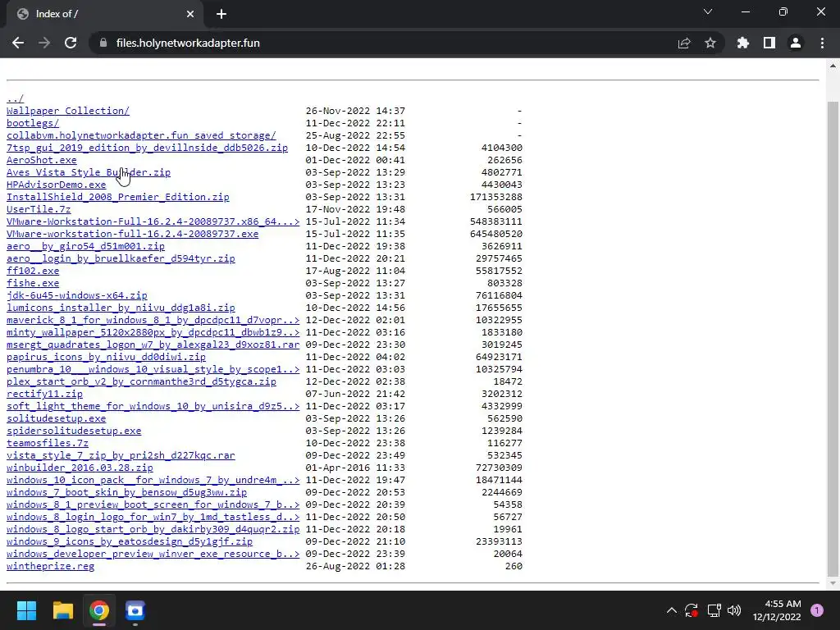Screen dimensions: 840x630
Task: Click the forward navigation arrow
Action: click(44, 43)
